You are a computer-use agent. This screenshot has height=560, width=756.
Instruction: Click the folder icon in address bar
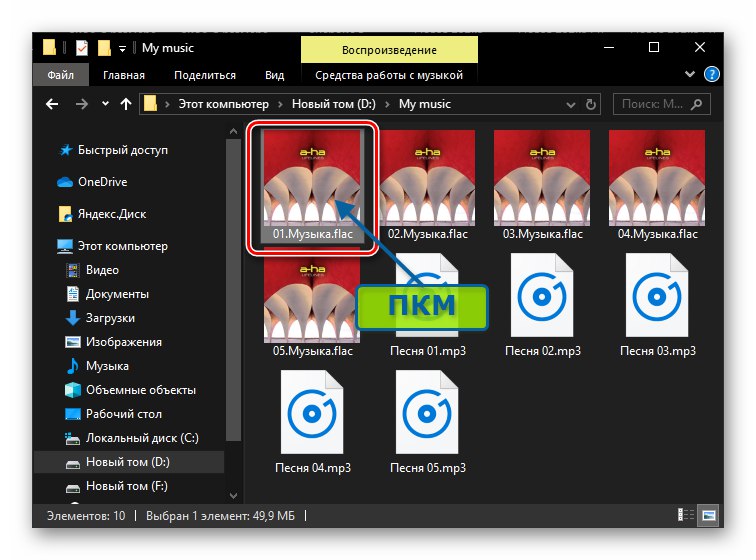(x=150, y=104)
